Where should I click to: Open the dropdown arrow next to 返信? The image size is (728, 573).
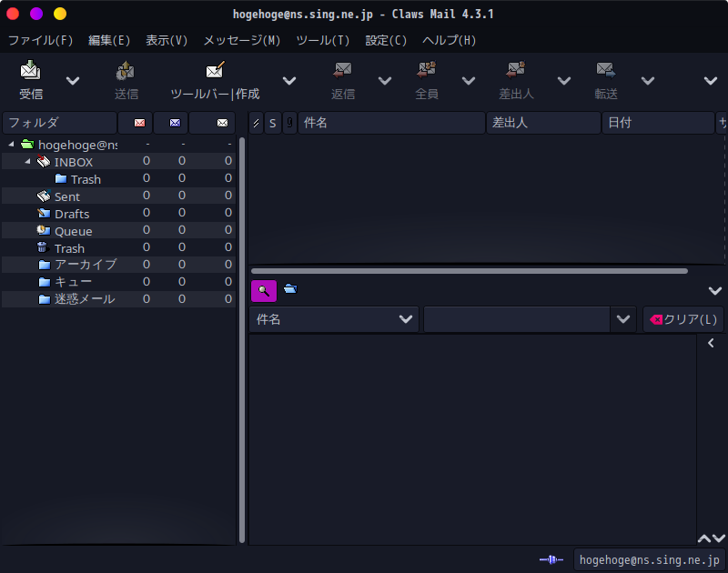coord(385,81)
